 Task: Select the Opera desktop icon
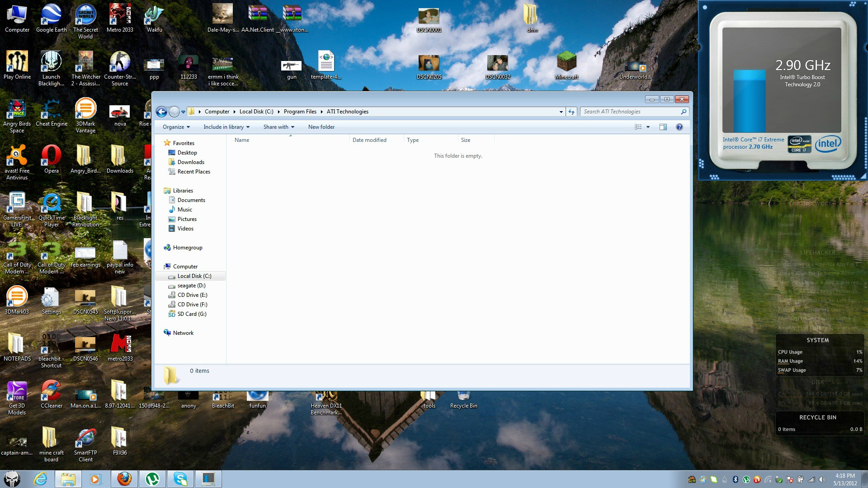coord(52,160)
